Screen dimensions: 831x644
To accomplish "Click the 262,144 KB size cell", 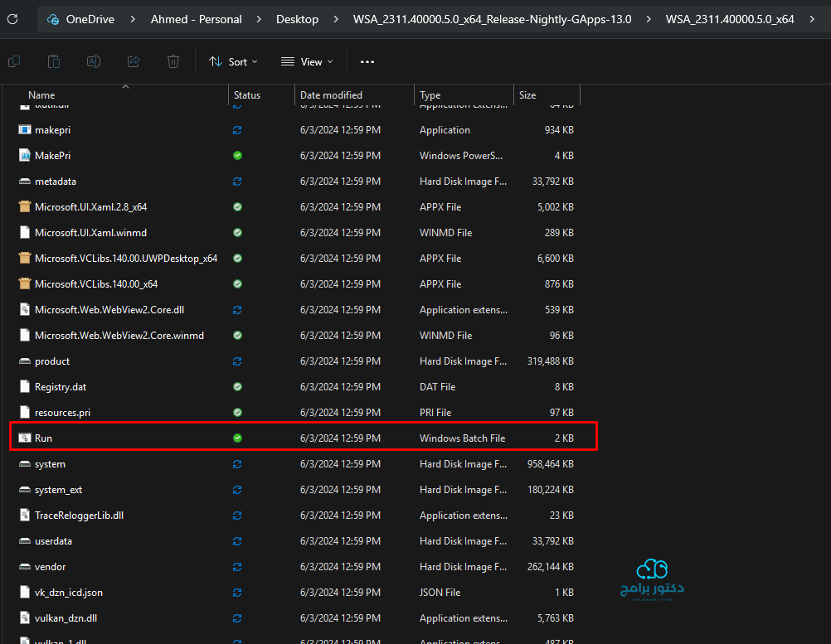I will point(551,567).
